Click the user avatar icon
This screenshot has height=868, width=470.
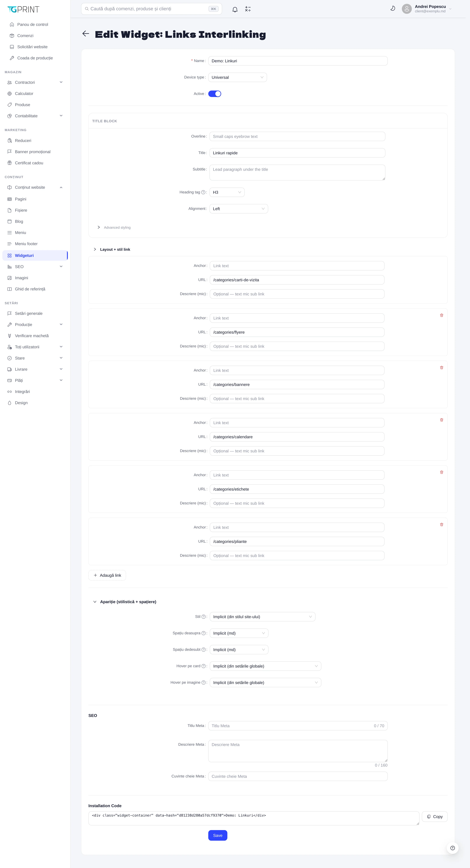point(407,9)
